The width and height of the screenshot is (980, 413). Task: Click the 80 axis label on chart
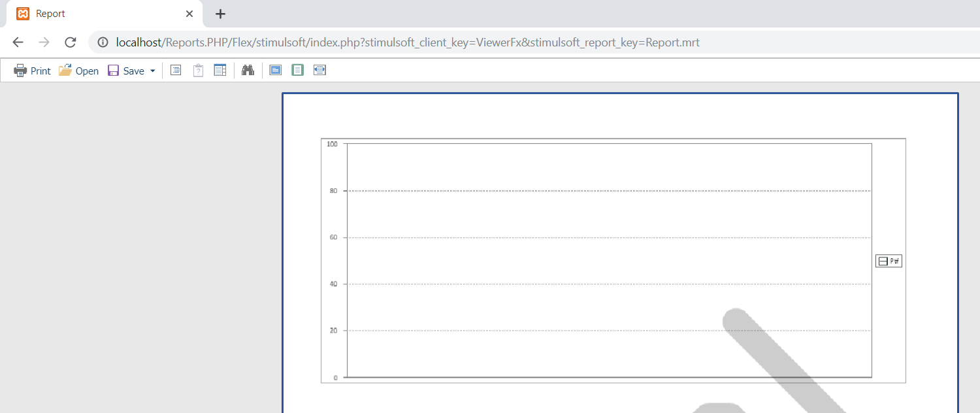(333, 191)
